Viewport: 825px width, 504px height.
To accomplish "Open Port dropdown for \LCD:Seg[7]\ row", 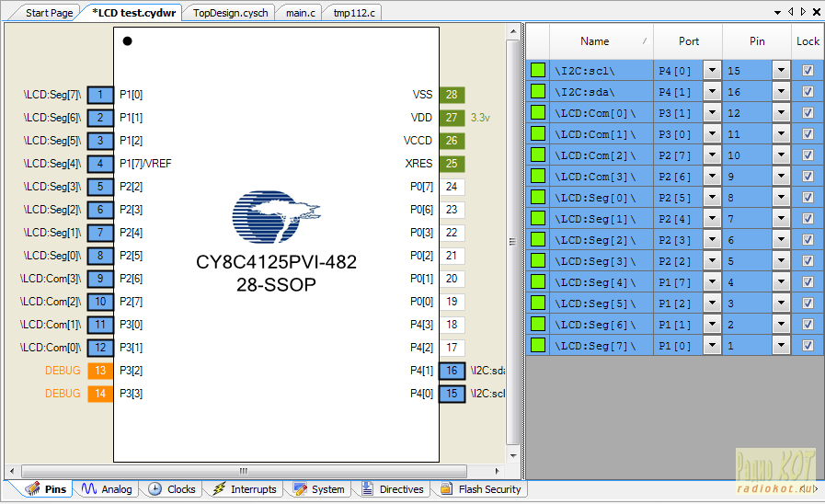I will click(713, 346).
